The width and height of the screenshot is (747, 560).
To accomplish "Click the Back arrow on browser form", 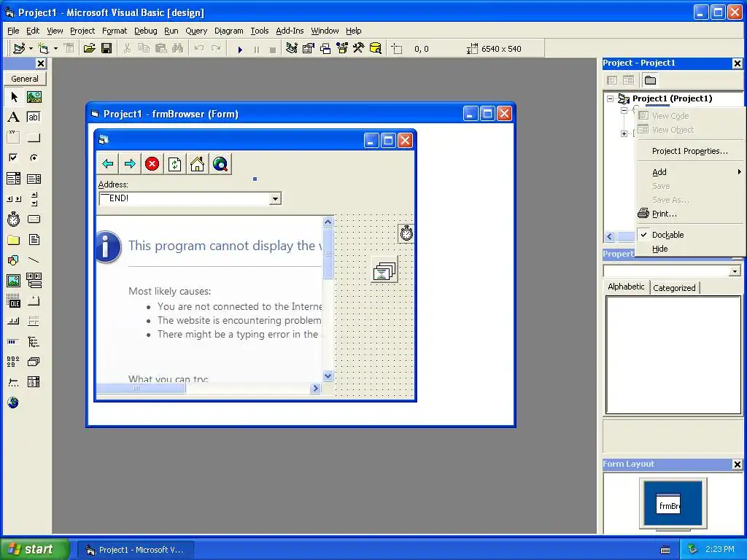I will coord(108,164).
